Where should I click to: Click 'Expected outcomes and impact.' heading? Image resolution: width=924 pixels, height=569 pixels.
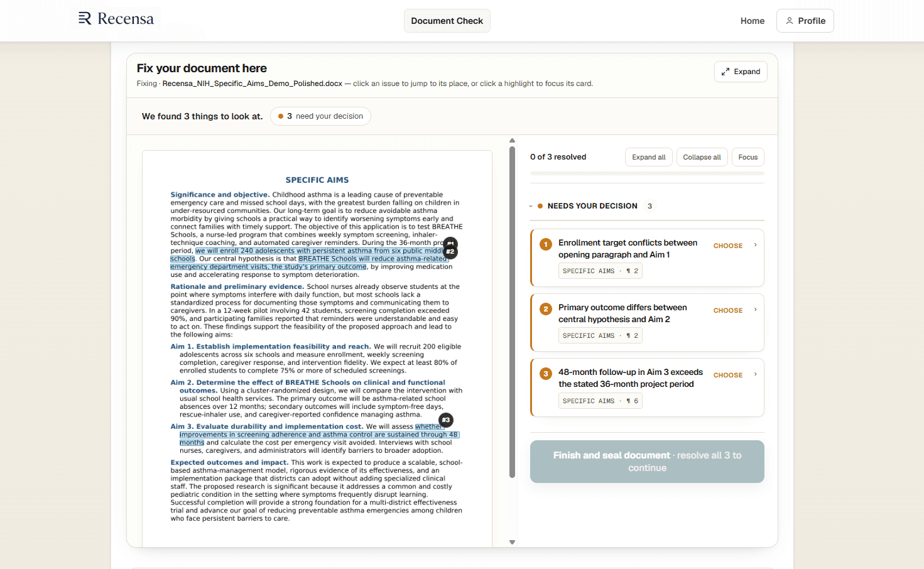pyautogui.click(x=229, y=462)
